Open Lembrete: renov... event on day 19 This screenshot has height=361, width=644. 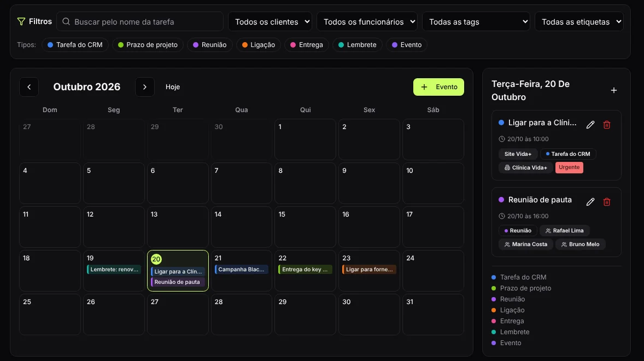(114, 270)
